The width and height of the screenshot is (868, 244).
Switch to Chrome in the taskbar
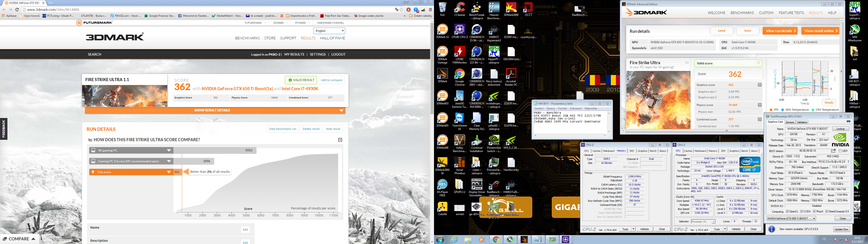tap(496, 240)
